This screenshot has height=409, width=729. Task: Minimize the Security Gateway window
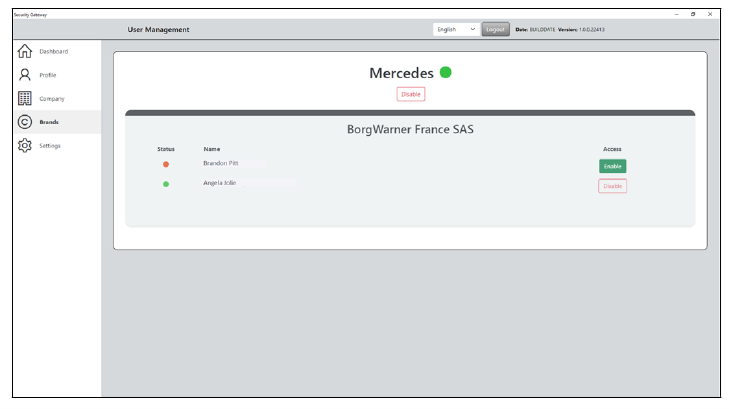pyautogui.click(x=676, y=14)
